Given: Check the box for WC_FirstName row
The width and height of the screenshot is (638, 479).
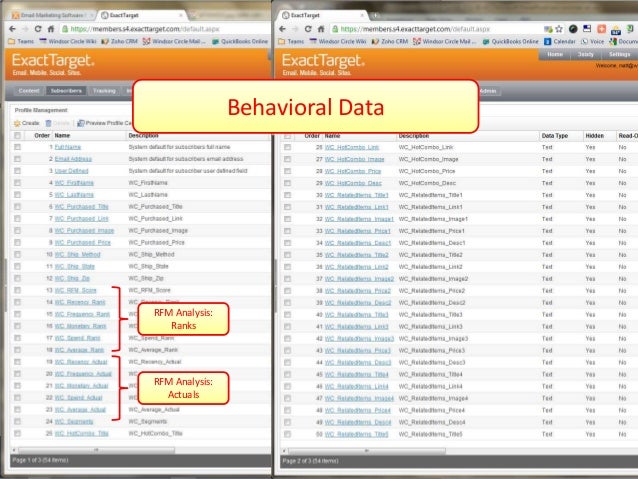Looking at the screenshot, I should [x=17, y=183].
